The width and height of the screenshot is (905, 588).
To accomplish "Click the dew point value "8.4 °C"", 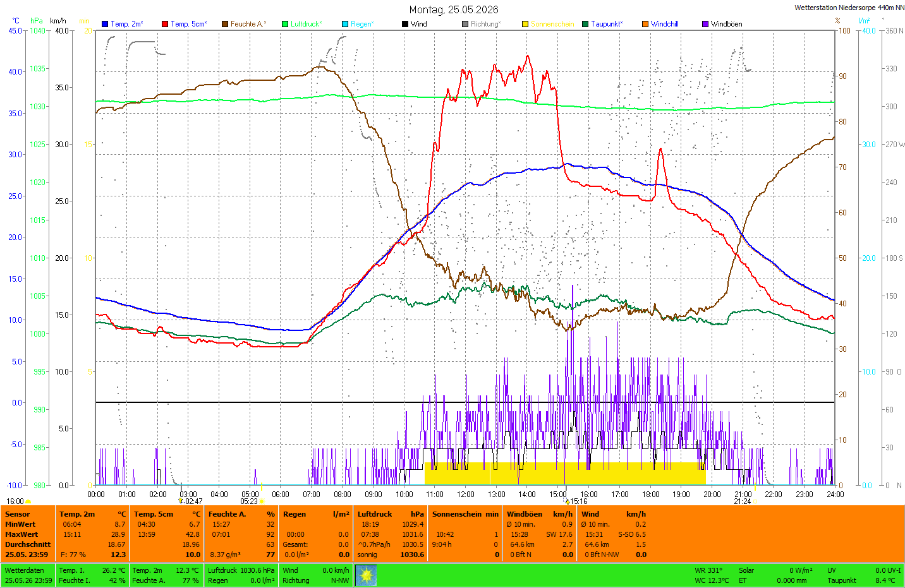I will (885, 580).
